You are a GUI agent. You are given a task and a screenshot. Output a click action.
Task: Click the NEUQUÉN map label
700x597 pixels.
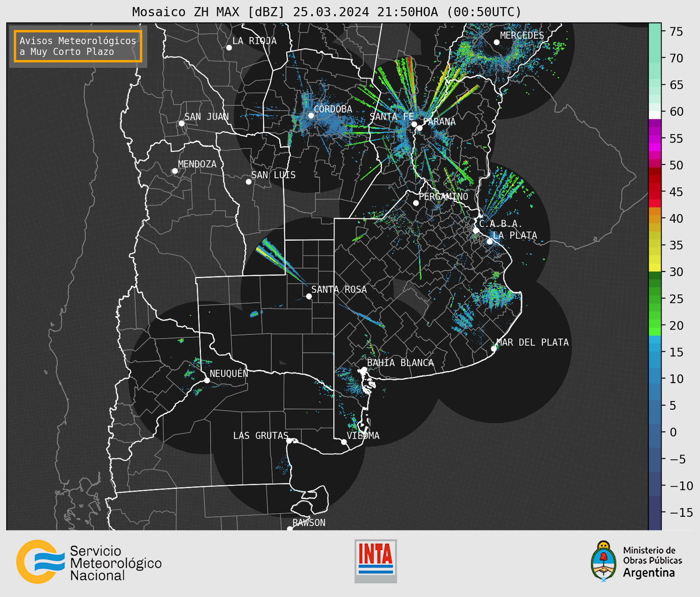229,373
